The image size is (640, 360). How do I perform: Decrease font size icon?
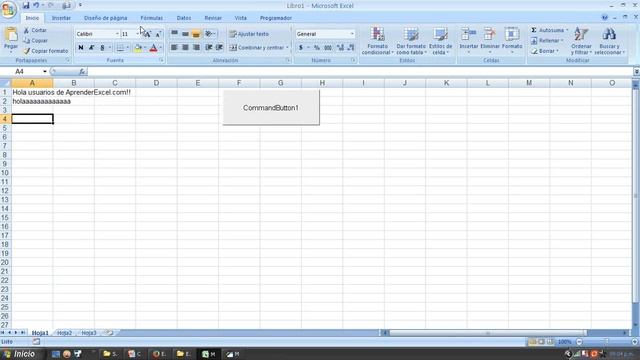point(158,34)
